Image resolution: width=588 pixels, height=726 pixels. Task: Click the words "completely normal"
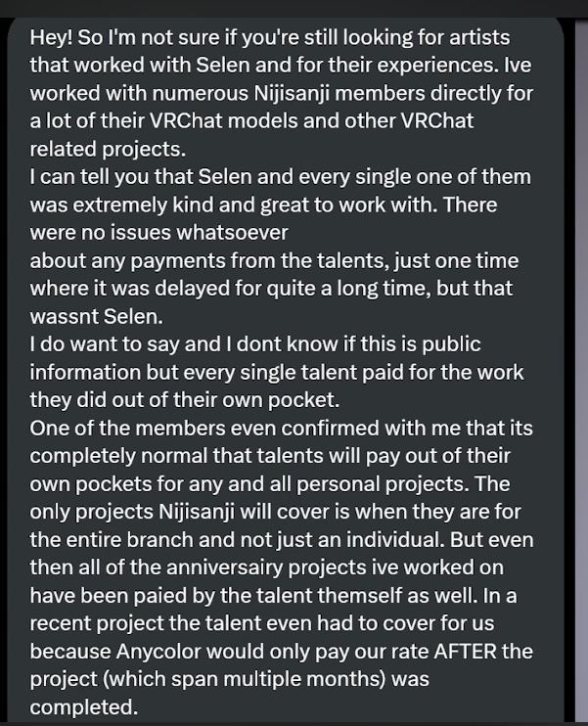119,457
